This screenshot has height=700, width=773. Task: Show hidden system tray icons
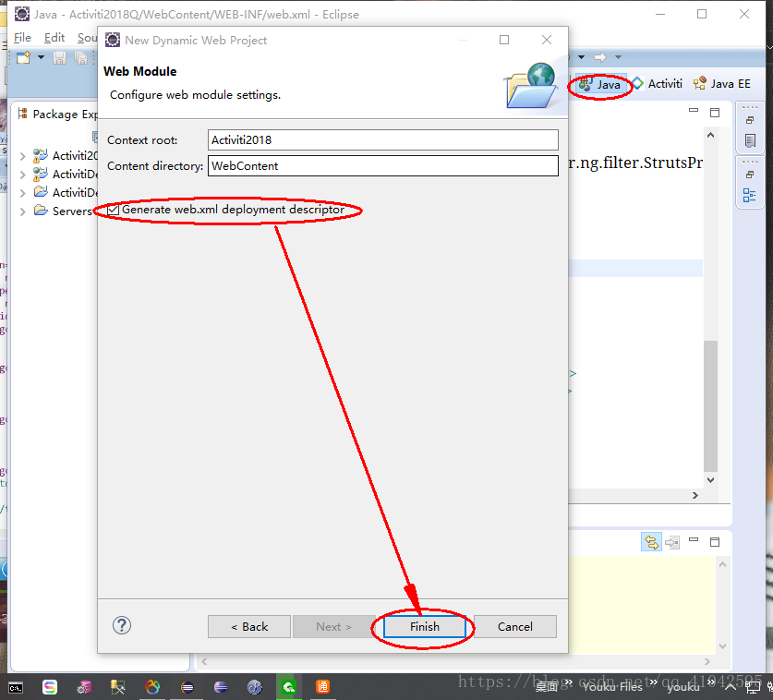pyautogui.click(x=730, y=687)
